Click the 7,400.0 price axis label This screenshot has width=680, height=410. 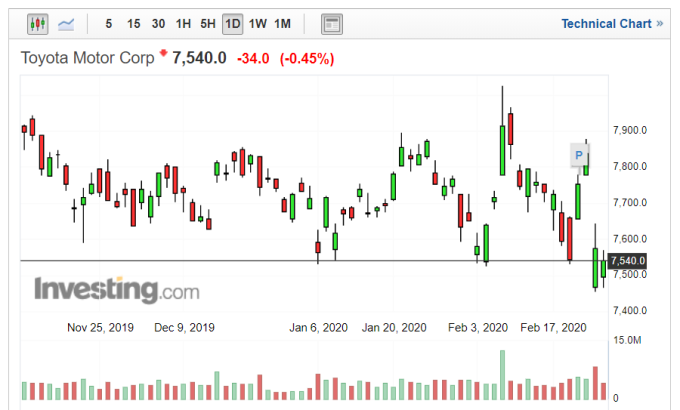pos(630,311)
